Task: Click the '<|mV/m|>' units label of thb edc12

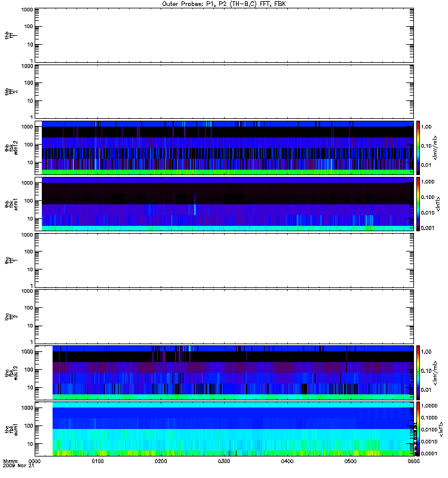Action: tap(435, 148)
